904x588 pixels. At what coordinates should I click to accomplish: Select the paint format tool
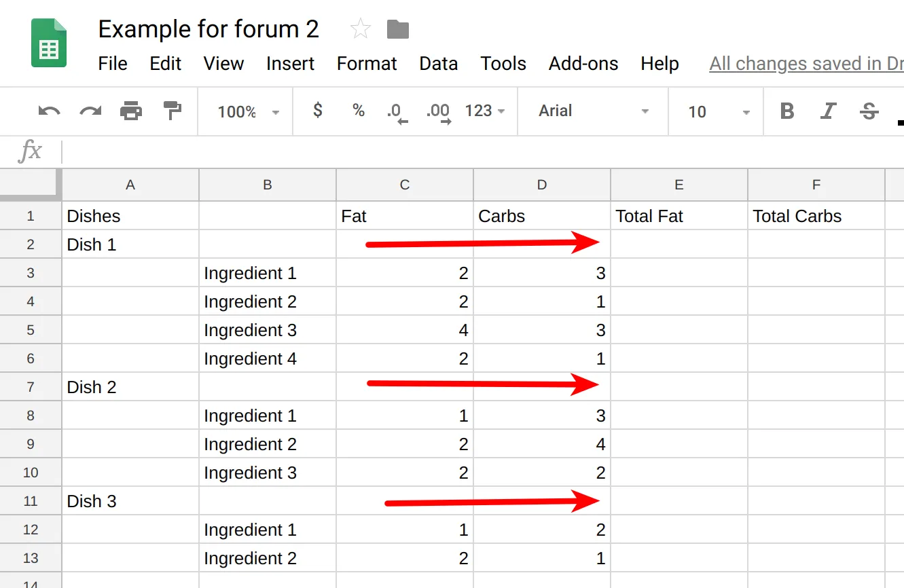pos(173,111)
